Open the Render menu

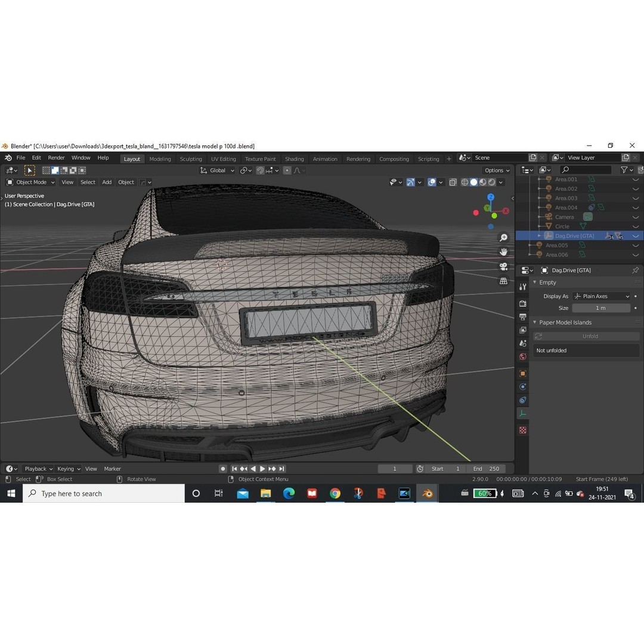pyautogui.click(x=56, y=157)
